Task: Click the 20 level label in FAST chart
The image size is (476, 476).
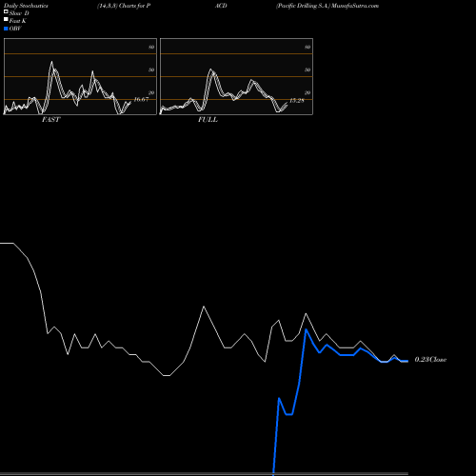Action: 151,92
